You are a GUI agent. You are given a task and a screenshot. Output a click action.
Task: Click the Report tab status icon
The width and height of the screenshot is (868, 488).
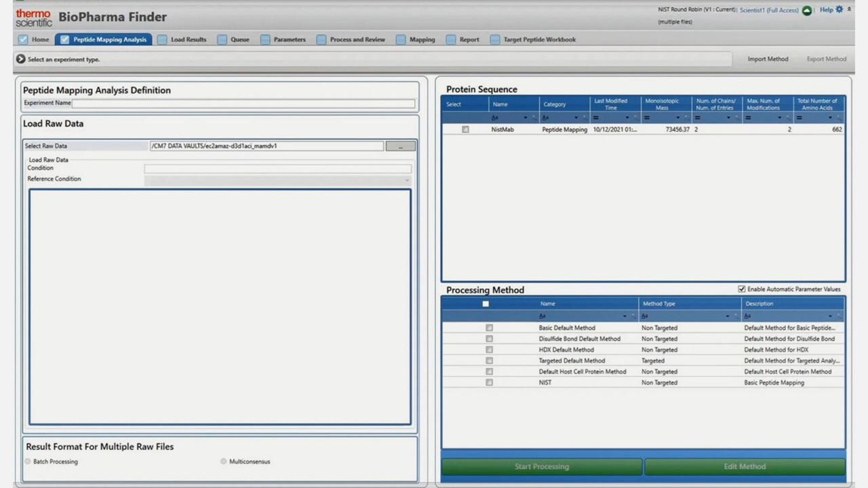point(451,39)
